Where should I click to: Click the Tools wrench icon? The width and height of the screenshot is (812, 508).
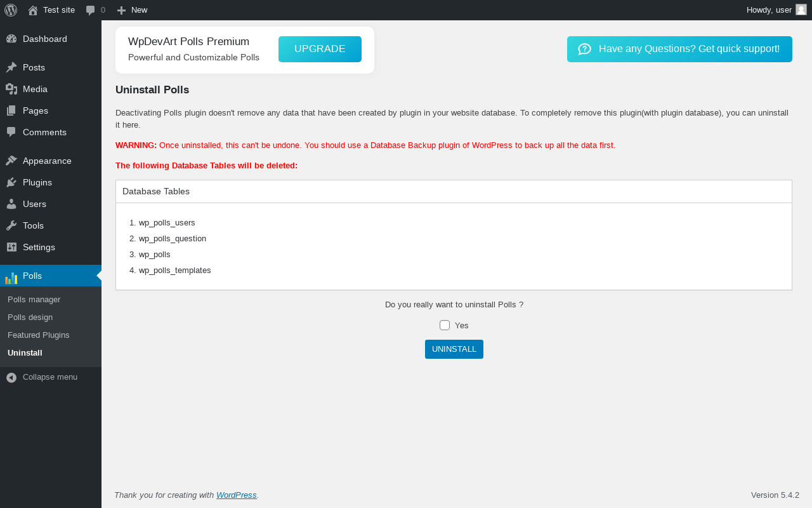[11, 225]
